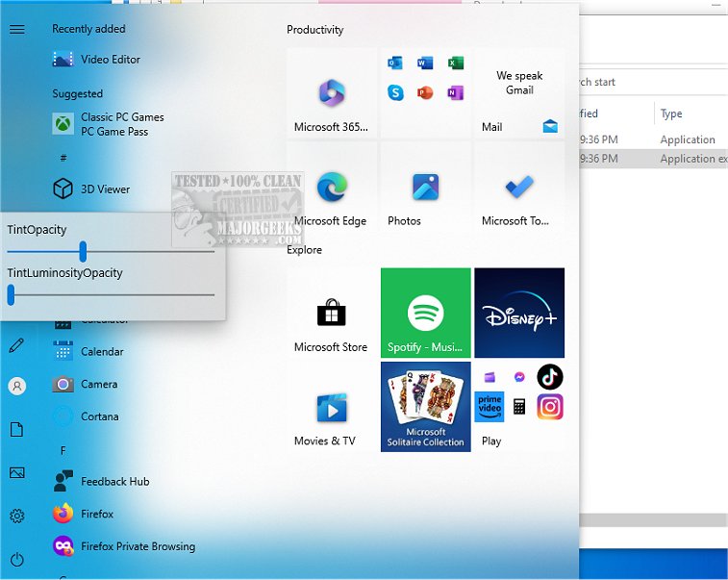Open the Photos tile
Screen dimensions: 728x580
click(425, 188)
